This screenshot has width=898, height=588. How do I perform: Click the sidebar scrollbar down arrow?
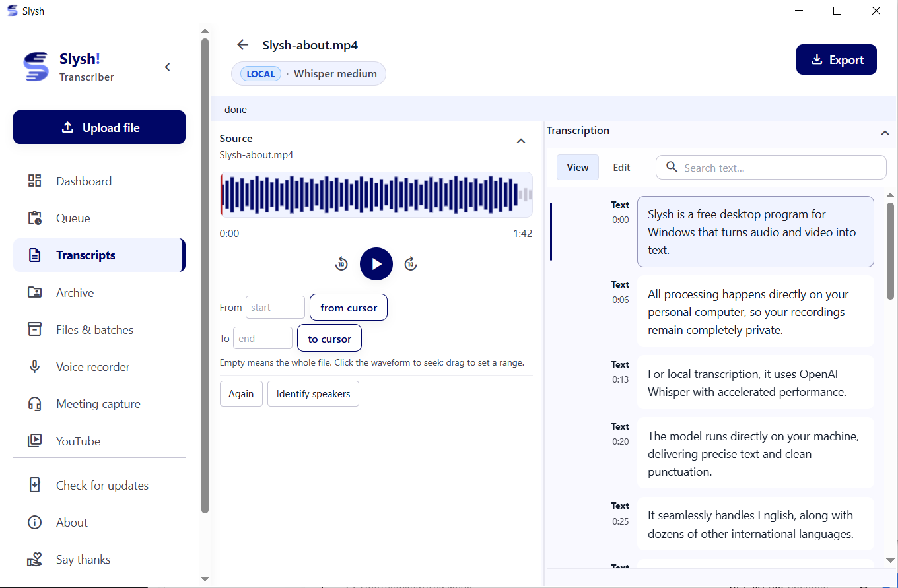(x=205, y=579)
